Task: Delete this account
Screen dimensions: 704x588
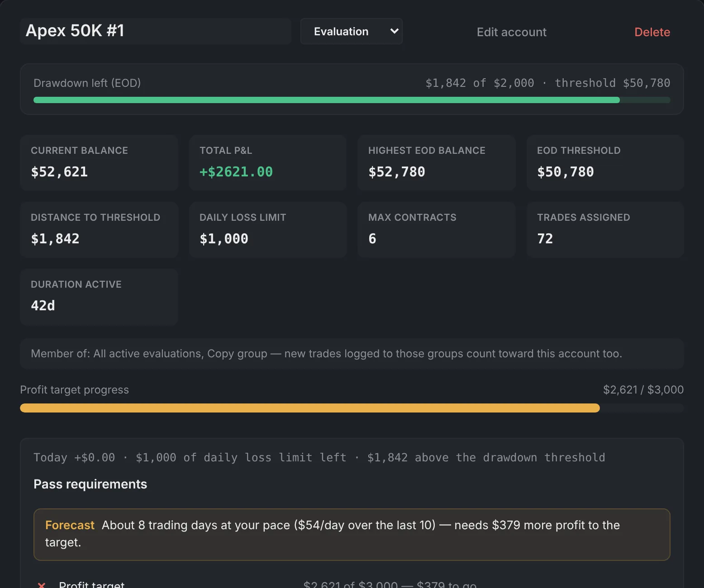Action: coord(652,32)
